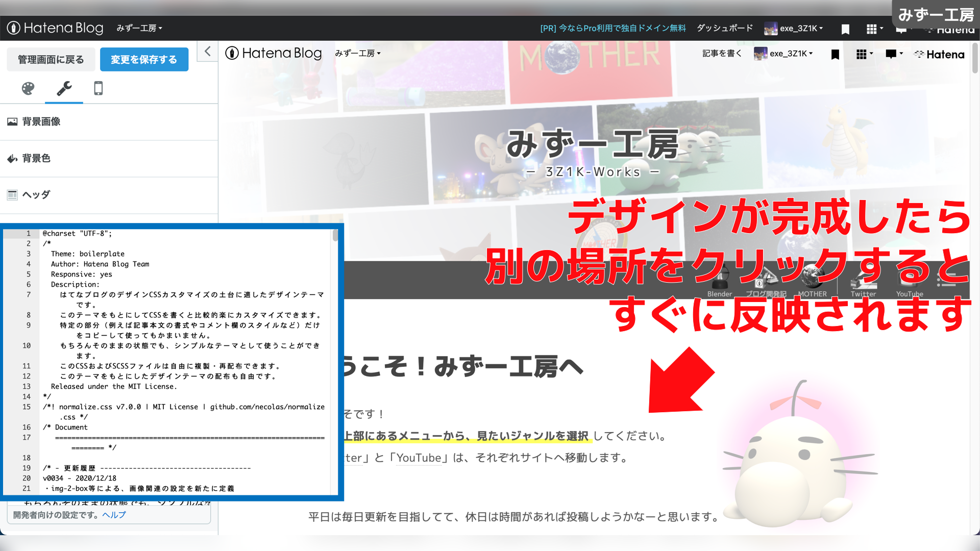Open the preview みずー工房 dropdown

point(357,53)
